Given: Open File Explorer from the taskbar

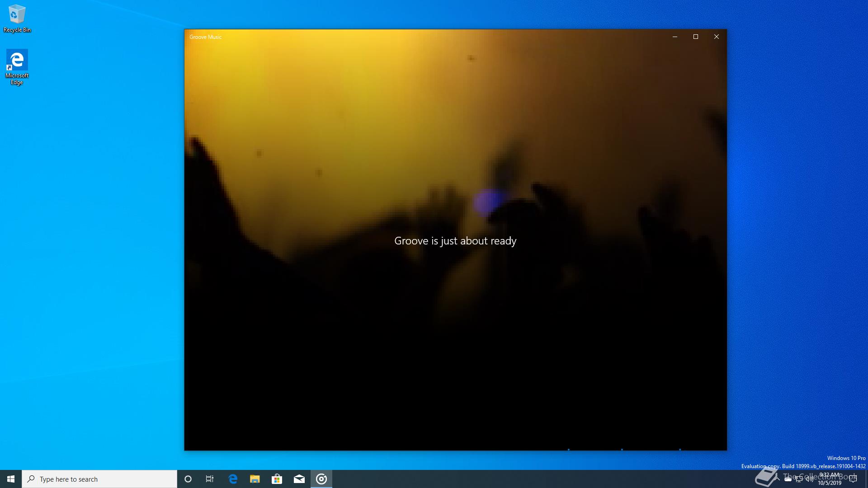Looking at the screenshot, I should click(x=255, y=479).
